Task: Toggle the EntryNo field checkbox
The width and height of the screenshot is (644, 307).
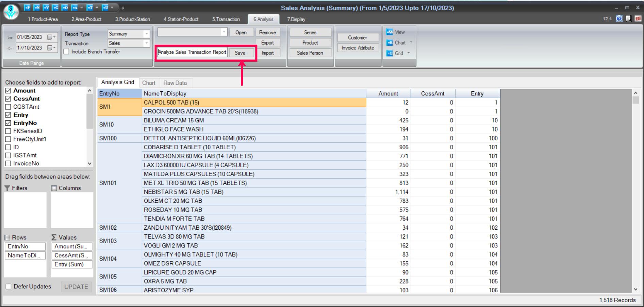Action: pyautogui.click(x=8, y=123)
